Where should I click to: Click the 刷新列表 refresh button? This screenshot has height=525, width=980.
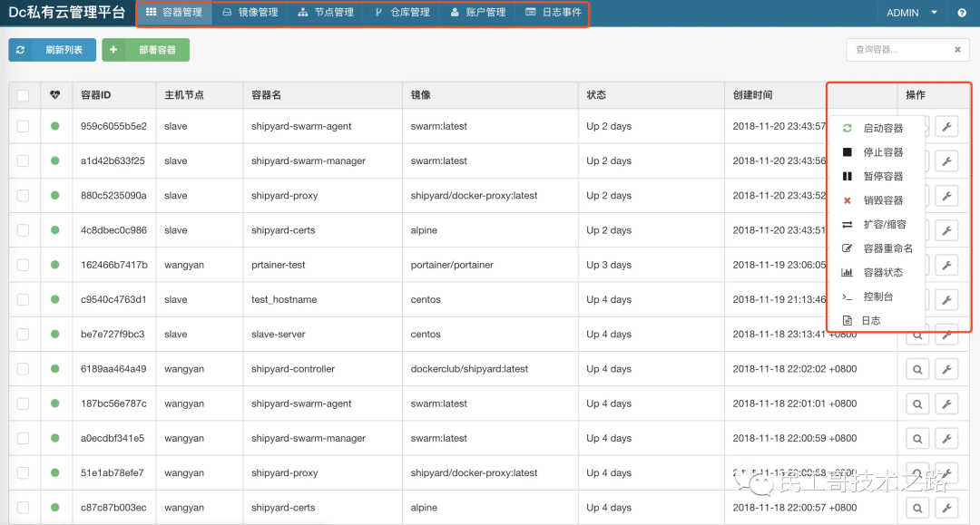(x=53, y=50)
